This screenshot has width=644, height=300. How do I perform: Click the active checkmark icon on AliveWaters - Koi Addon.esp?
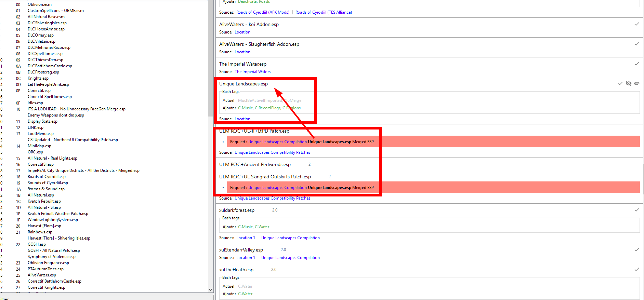click(637, 24)
